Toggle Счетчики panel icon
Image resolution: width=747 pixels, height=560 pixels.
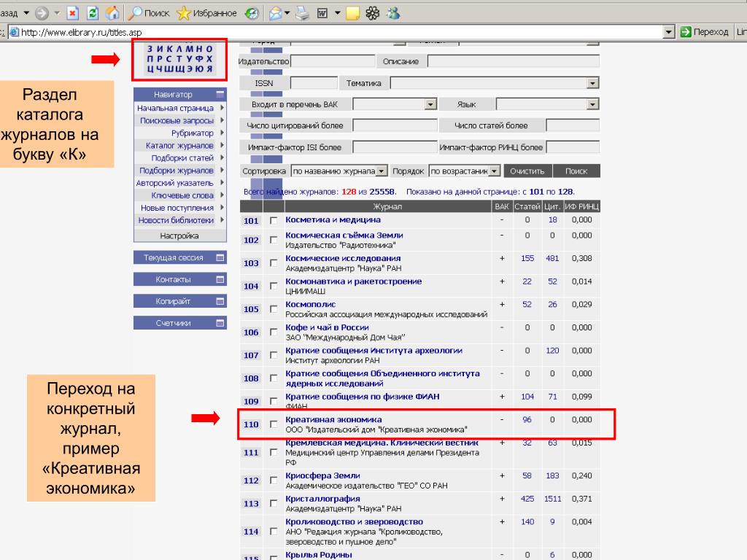(220, 323)
